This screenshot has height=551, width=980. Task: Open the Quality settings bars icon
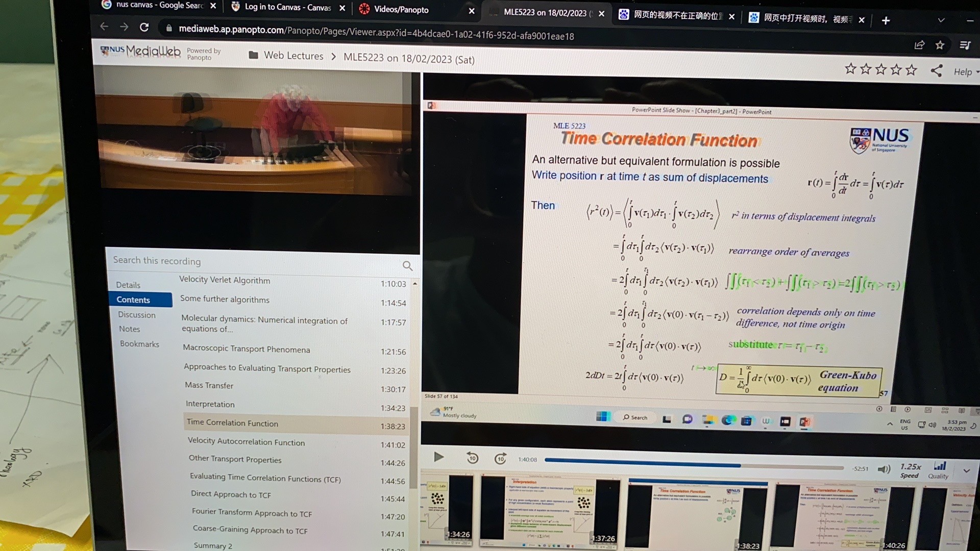pyautogui.click(x=939, y=466)
